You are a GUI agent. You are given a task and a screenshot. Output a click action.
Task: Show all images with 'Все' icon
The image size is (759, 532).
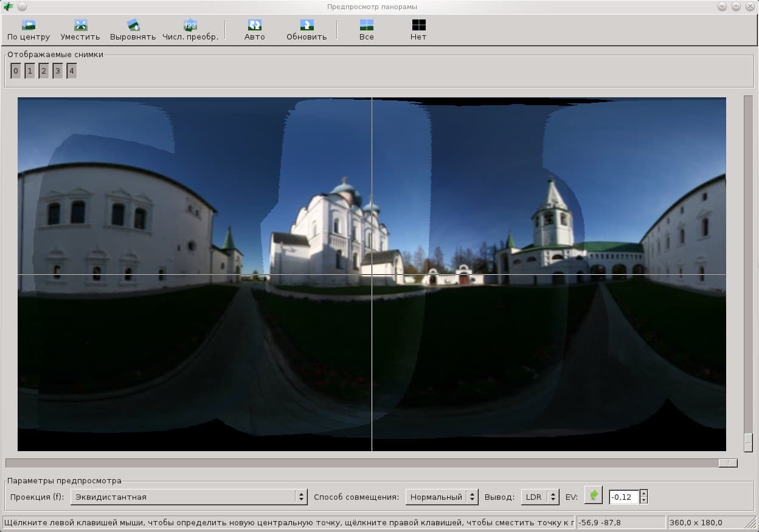pos(366,26)
